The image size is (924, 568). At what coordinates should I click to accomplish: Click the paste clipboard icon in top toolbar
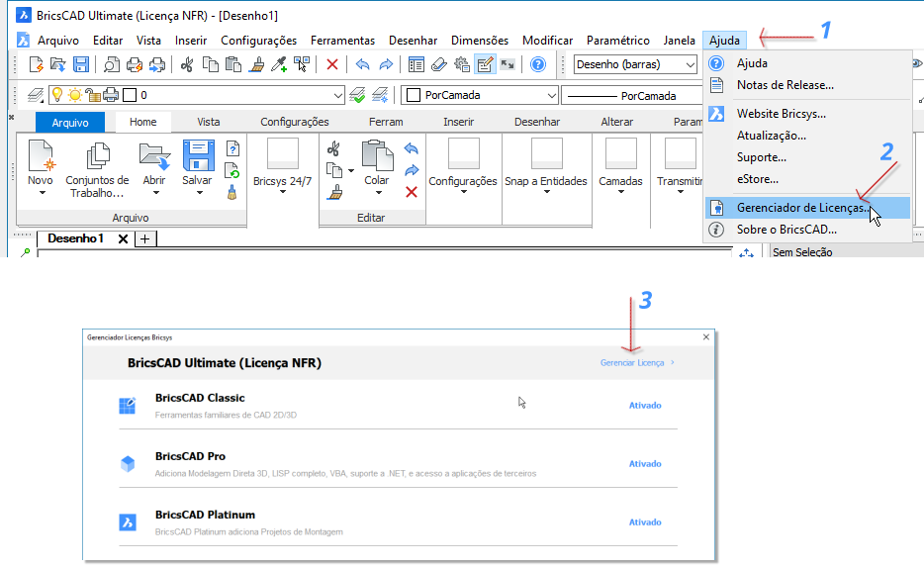(x=233, y=64)
